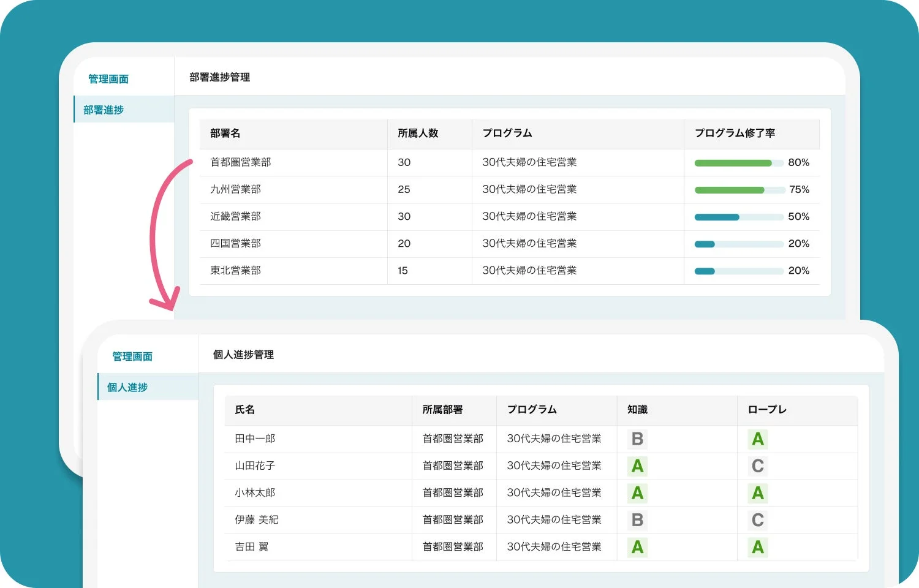
Task: Select the 東北営業部 department row
Action: (x=235, y=270)
